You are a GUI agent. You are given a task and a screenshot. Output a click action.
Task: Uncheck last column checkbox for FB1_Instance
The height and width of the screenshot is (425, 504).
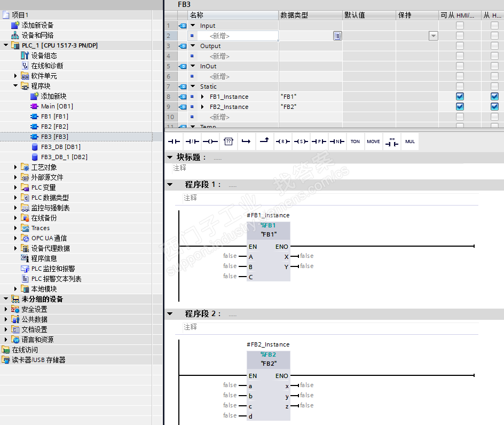tap(495, 97)
